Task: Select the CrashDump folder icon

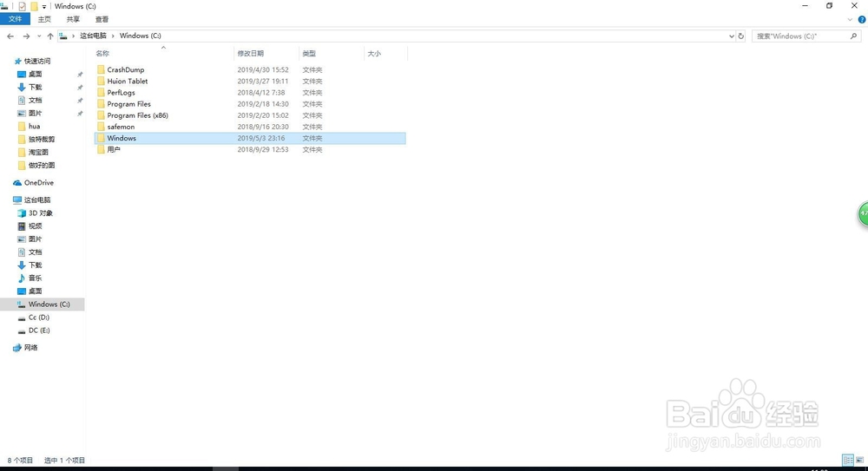Action: point(101,69)
